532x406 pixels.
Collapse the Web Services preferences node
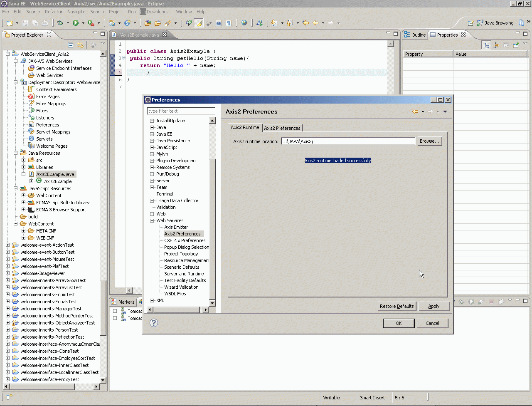(152, 221)
